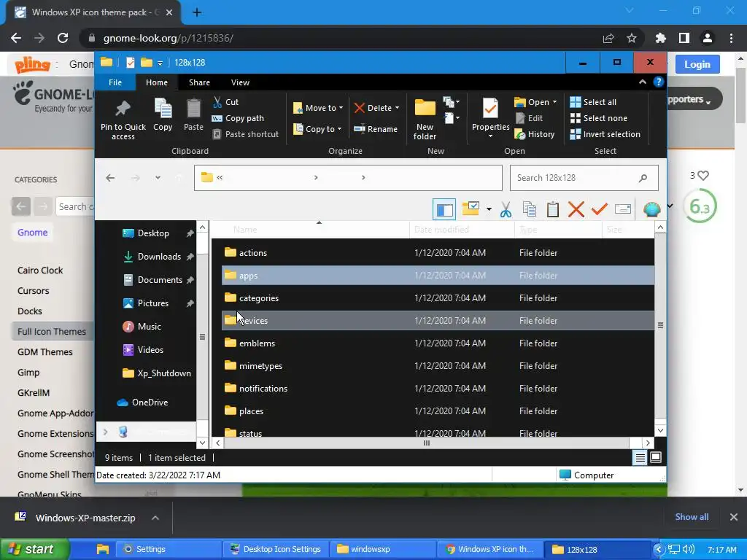Select the actions folder
The width and height of the screenshot is (747, 560).
(x=438, y=253)
